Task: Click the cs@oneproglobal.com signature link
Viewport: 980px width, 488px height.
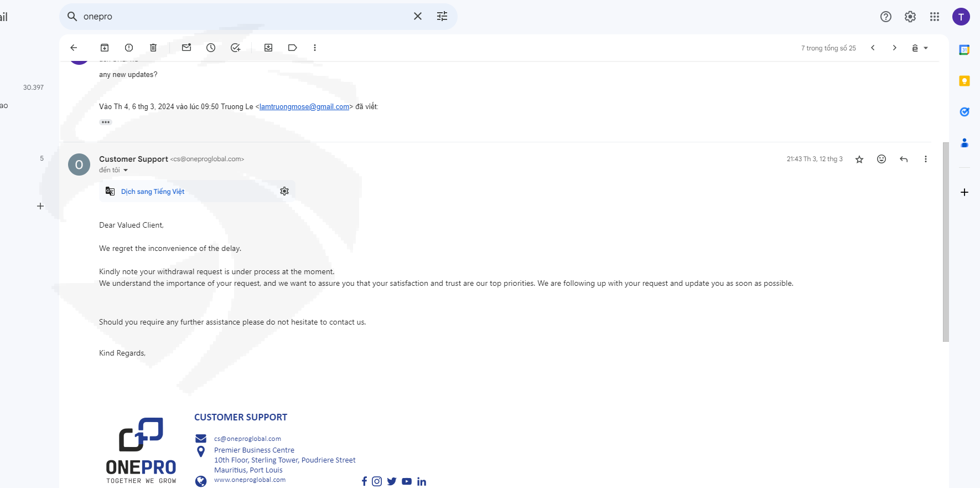Action: coord(247,439)
